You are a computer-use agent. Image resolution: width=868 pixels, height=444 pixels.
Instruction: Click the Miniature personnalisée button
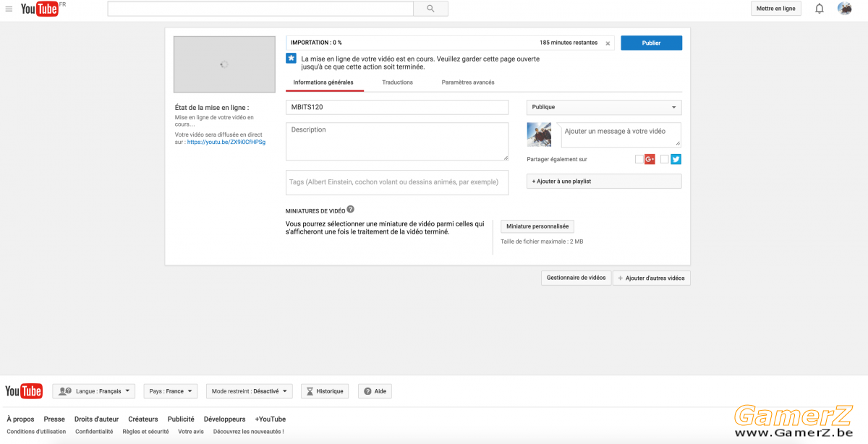(537, 226)
